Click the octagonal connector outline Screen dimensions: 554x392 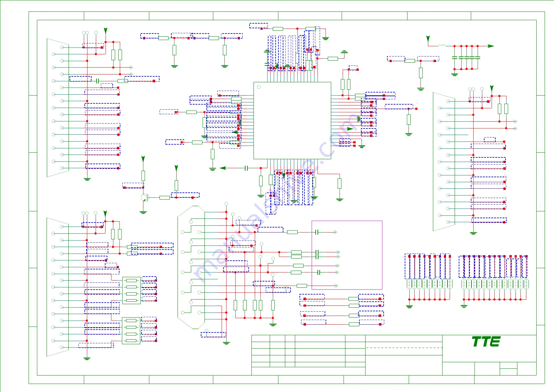coord(191,267)
